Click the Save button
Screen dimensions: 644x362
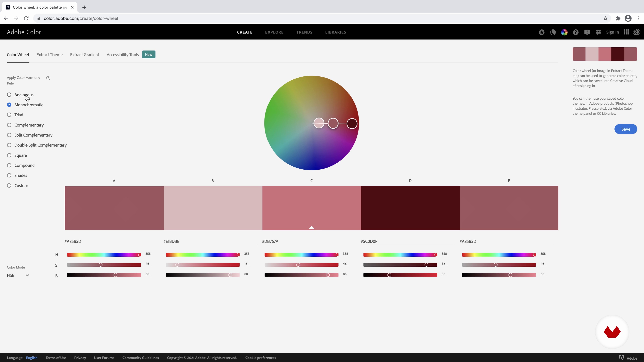(x=626, y=129)
